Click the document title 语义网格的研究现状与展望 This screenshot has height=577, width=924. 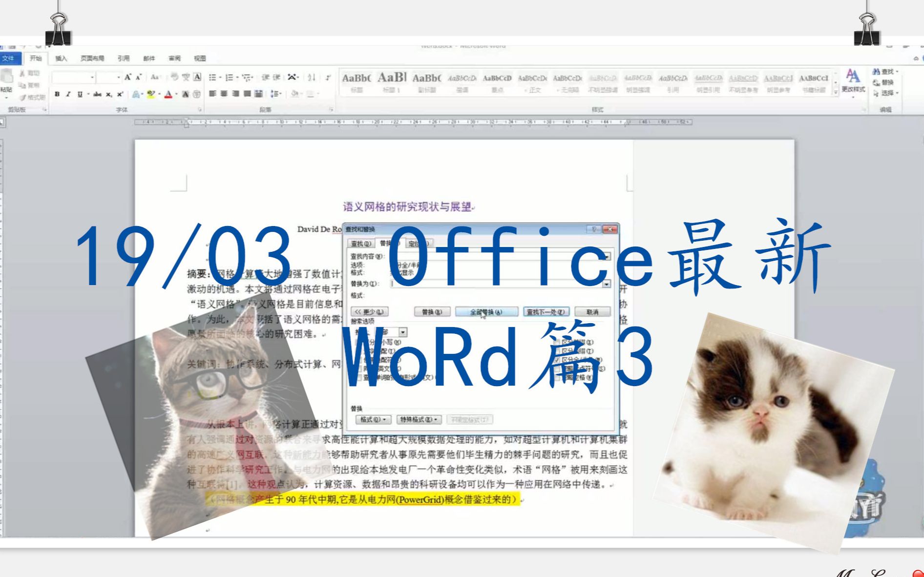coord(407,207)
